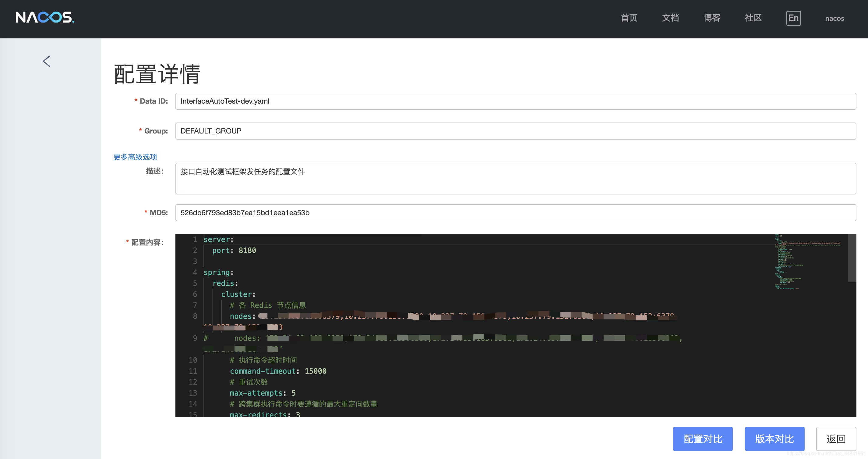Expand 更多高级选项 link

click(x=135, y=157)
